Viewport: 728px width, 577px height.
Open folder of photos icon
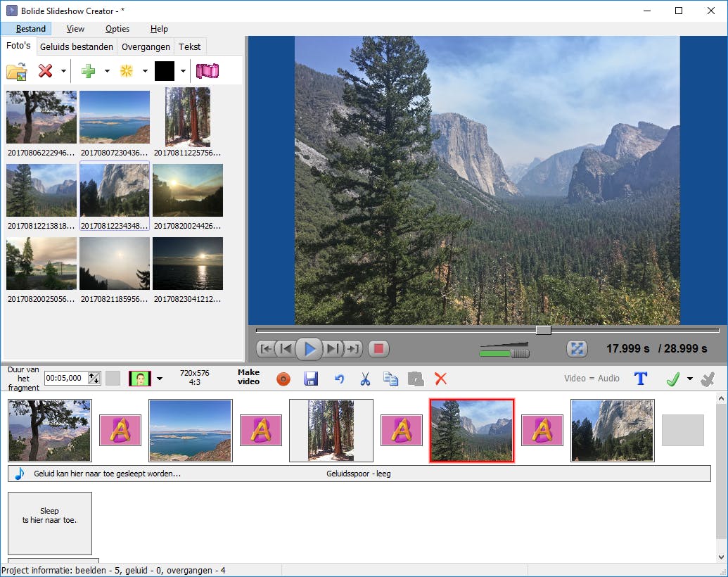click(17, 72)
